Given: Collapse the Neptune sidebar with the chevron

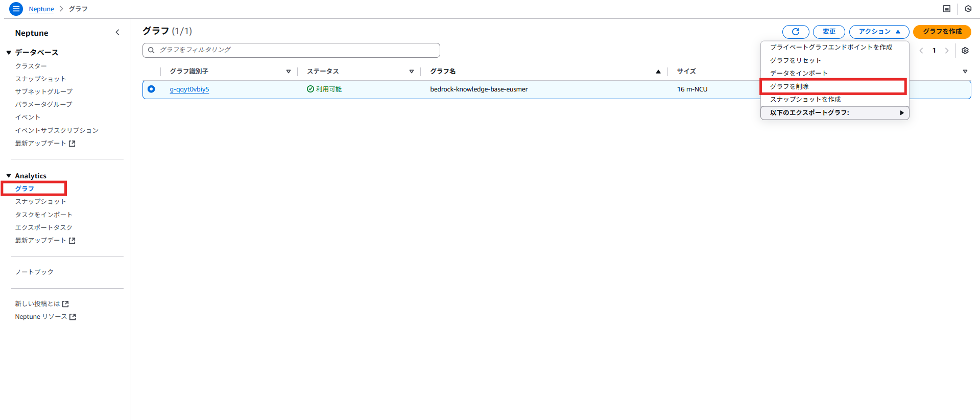Looking at the screenshot, I should point(117,32).
